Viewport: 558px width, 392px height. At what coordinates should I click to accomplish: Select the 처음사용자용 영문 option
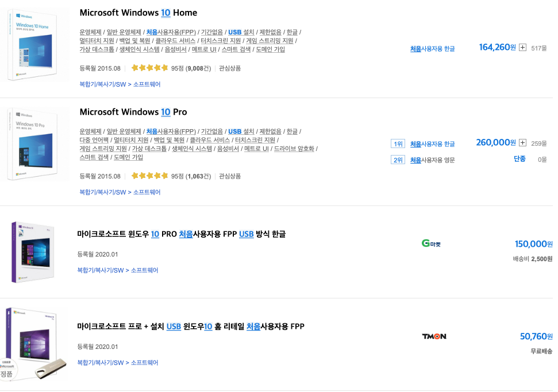pyautogui.click(x=432, y=160)
